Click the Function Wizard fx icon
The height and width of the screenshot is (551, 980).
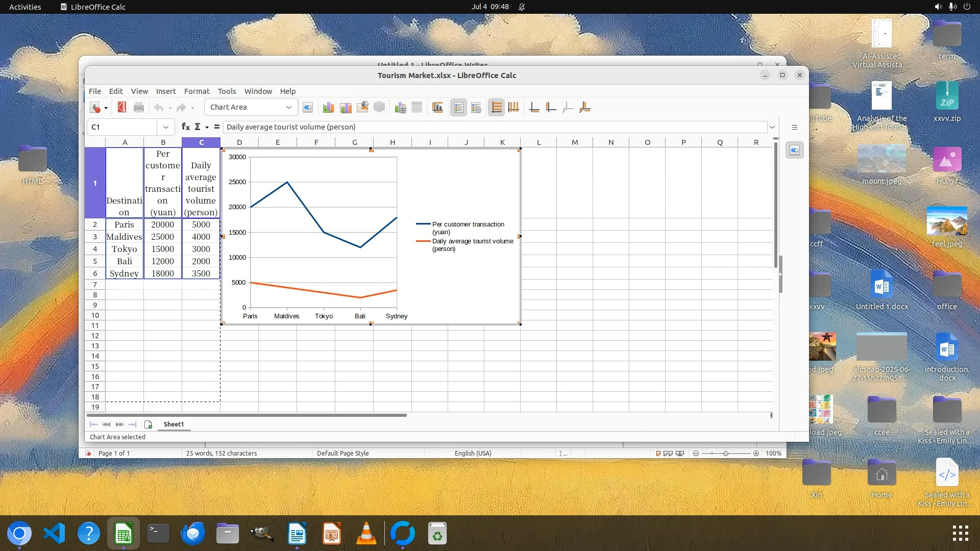185,127
